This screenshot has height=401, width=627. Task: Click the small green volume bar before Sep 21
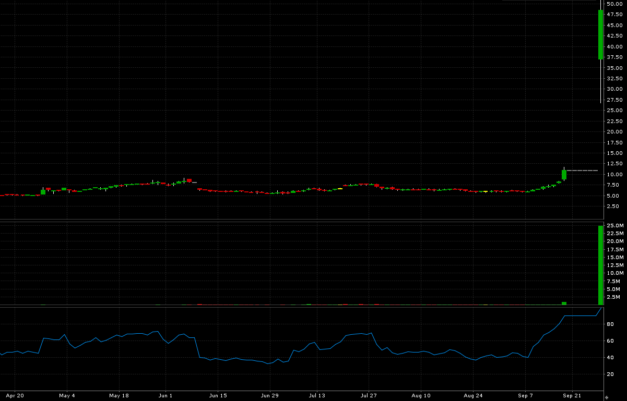[564, 302]
